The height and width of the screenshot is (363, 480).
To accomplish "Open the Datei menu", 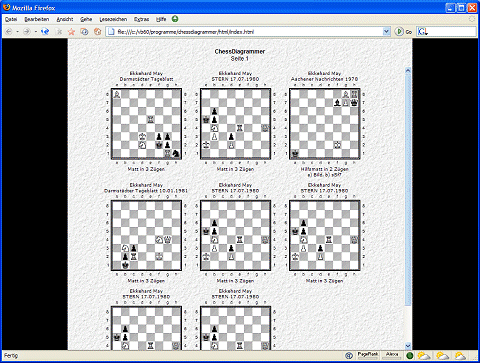I will point(11,19).
